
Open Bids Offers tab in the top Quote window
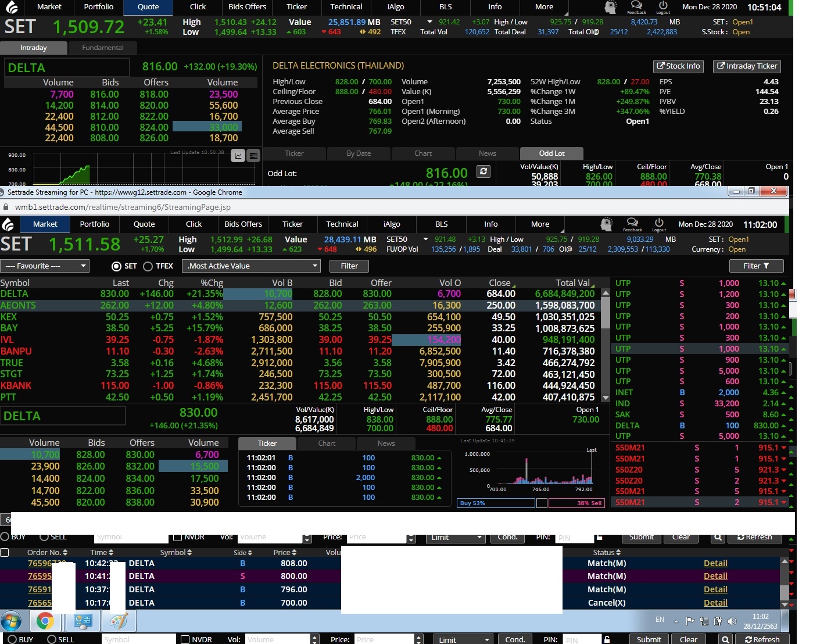[247, 7]
